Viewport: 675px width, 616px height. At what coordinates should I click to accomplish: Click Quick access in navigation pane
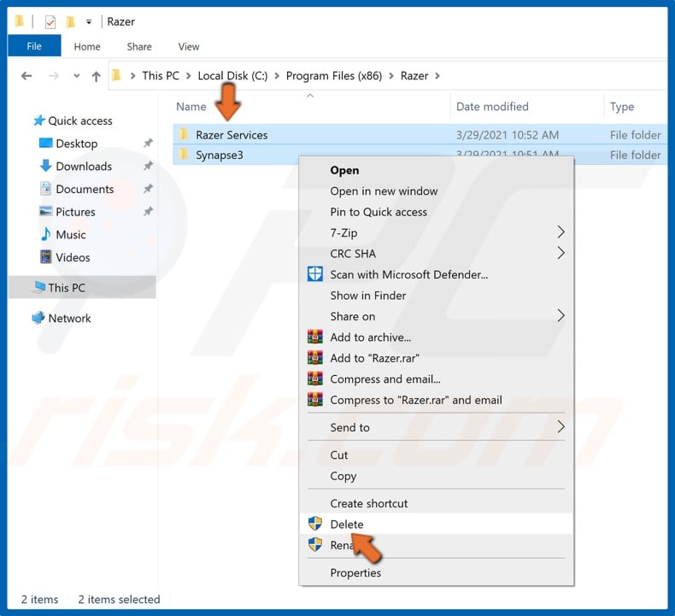point(80,120)
